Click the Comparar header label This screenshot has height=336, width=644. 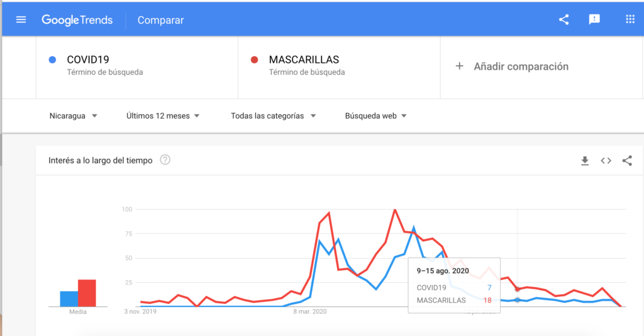coord(160,20)
